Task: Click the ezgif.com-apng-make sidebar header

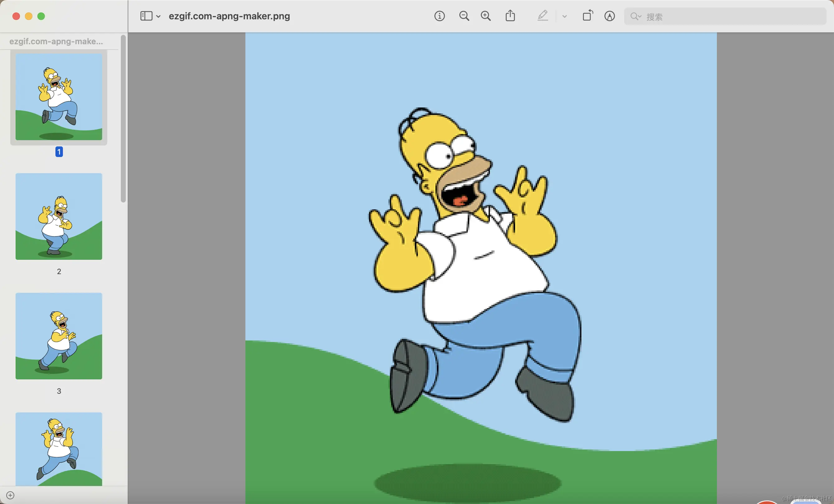Action: click(x=56, y=41)
